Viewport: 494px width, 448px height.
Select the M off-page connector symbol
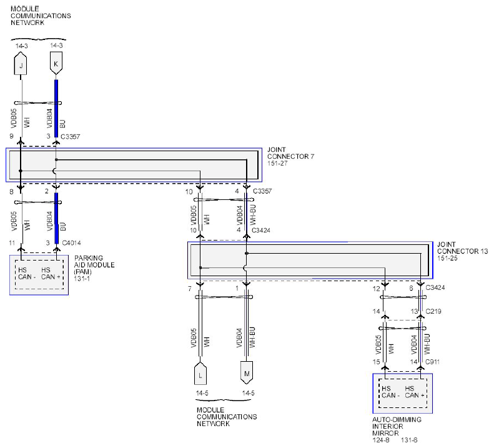click(x=246, y=374)
